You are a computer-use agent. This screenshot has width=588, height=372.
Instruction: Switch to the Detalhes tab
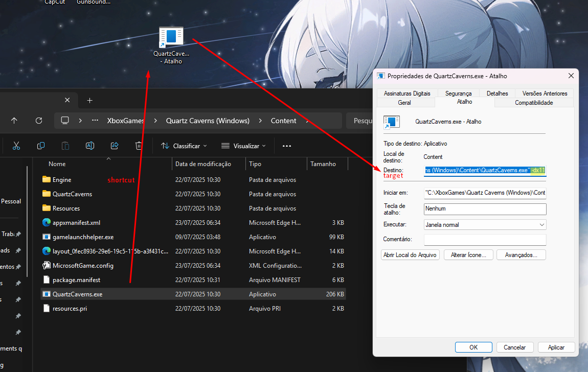(x=497, y=94)
